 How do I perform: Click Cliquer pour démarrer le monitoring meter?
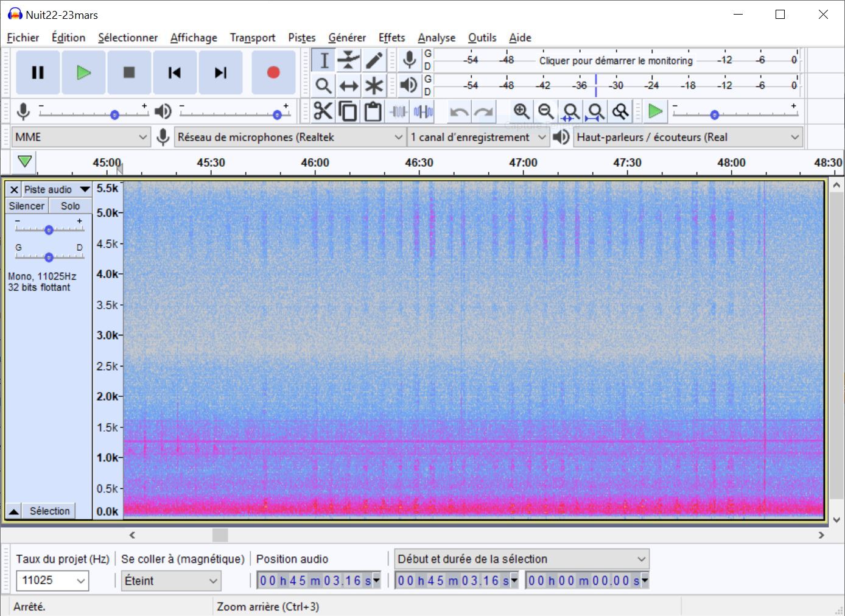616,60
